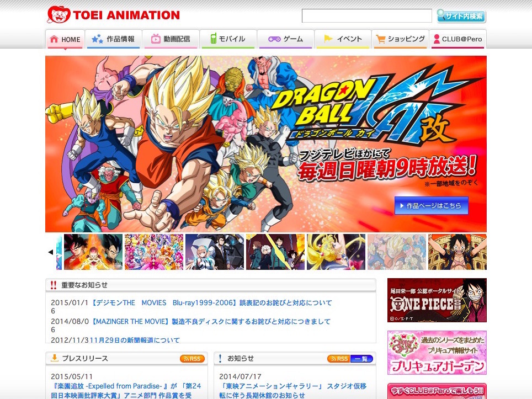Click the RSS icon beside プレスリリース

(x=192, y=358)
